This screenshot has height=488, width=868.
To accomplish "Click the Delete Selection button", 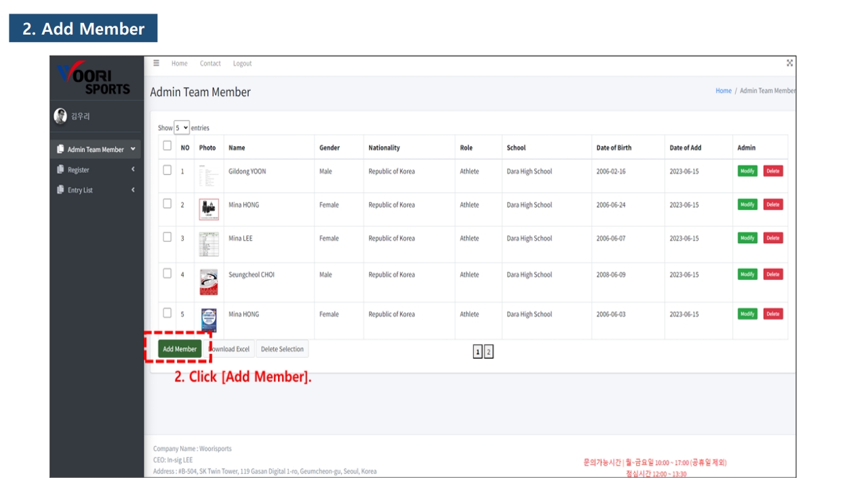I will pyautogui.click(x=282, y=349).
